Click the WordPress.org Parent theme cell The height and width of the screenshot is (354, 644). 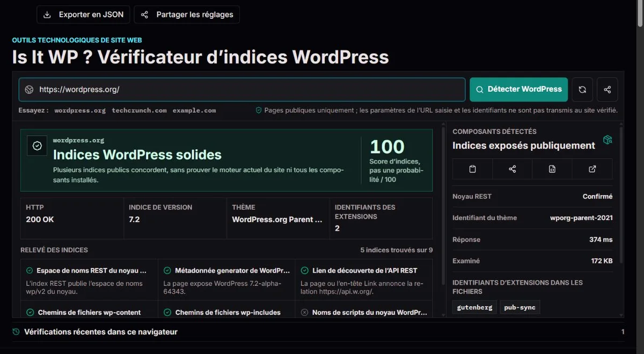click(278, 219)
